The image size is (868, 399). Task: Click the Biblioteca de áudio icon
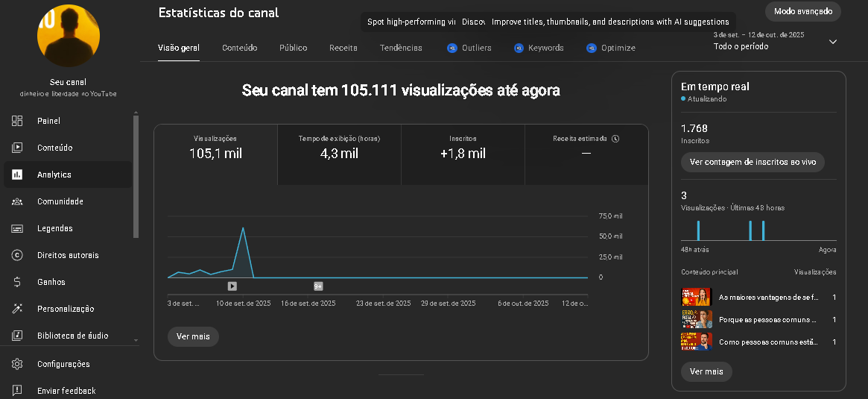coord(17,336)
